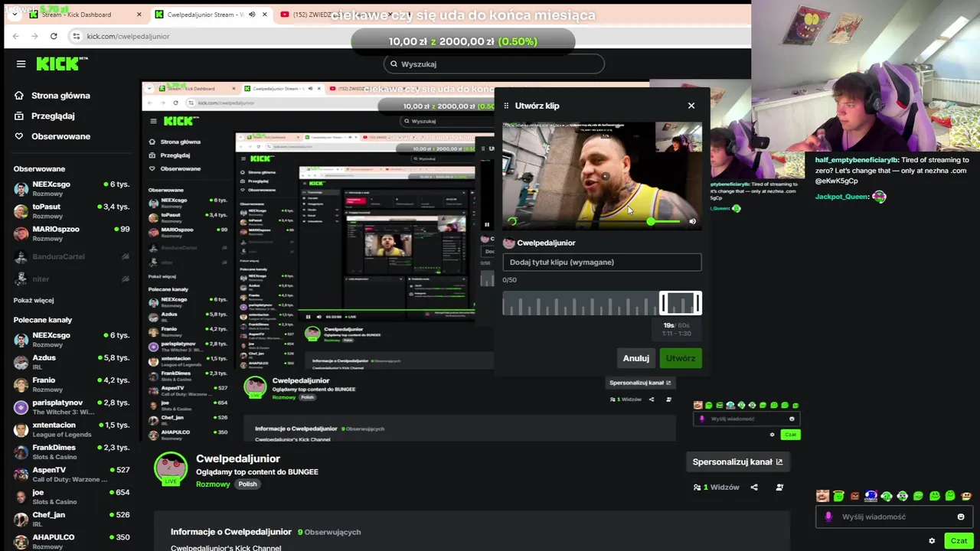This screenshot has height=551, width=980.
Task: Click the Rozmowy category link under channel
Action: click(213, 484)
